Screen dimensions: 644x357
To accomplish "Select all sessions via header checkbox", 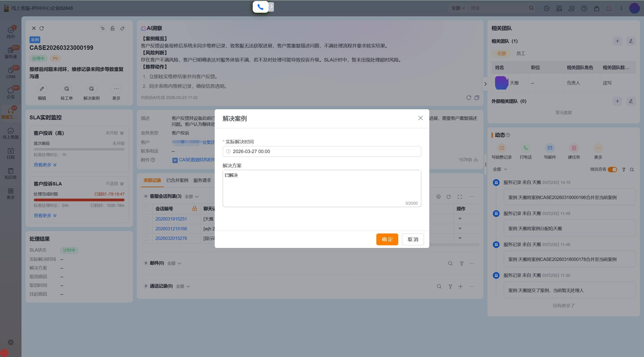I will [x=146, y=209].
